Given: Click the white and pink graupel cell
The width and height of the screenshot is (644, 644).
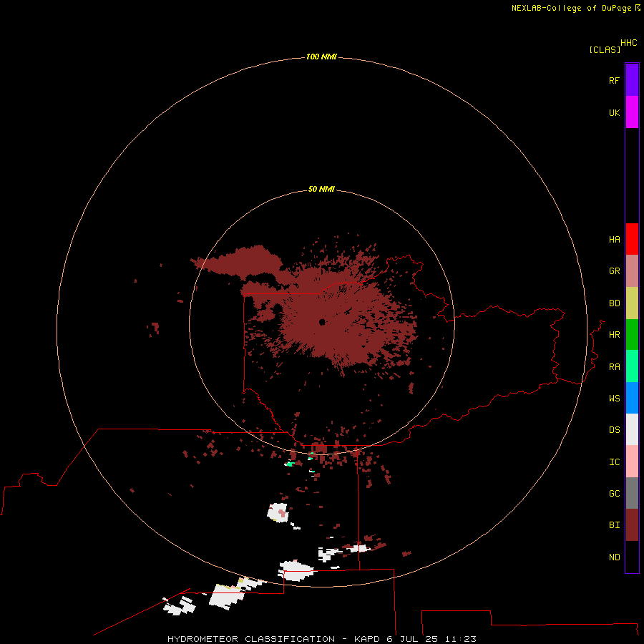Looking at the screenshot, I should (278, 512).
